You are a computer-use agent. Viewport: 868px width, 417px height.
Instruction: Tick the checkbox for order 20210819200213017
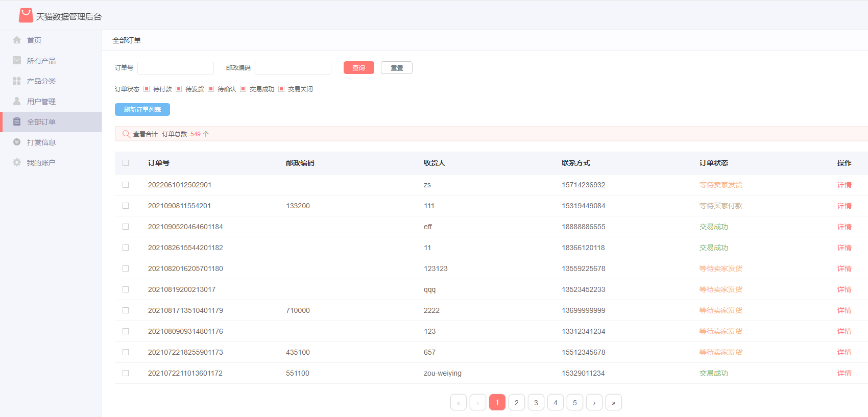pos(126,289)
